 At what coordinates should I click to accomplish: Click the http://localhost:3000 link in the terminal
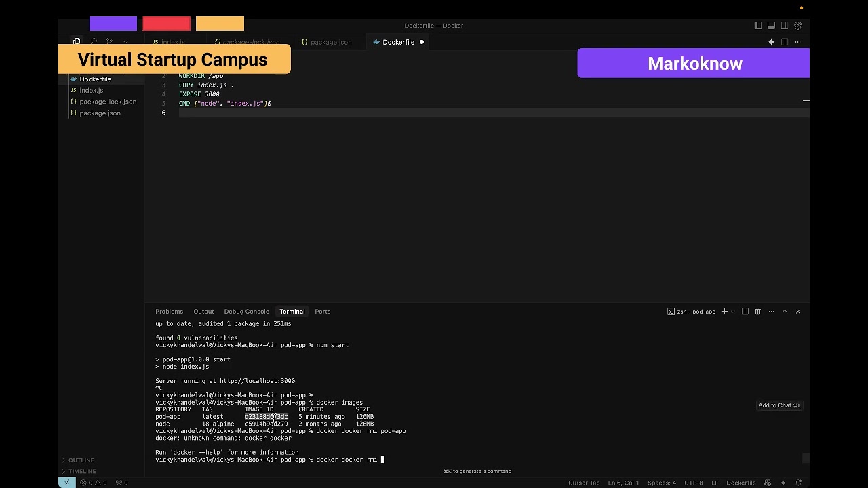point(257,381)
